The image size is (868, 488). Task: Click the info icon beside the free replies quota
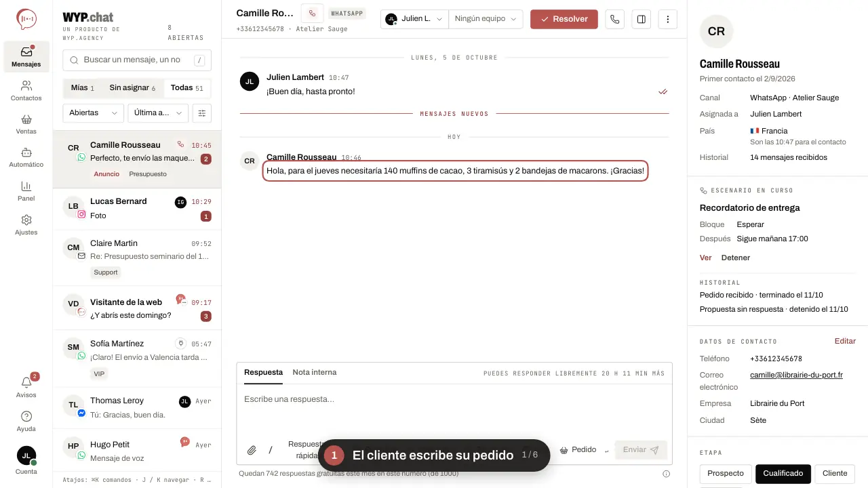666,474
